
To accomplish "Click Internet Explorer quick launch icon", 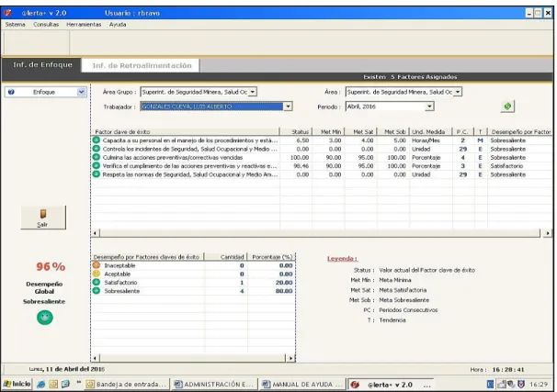I will coord(41,384).
